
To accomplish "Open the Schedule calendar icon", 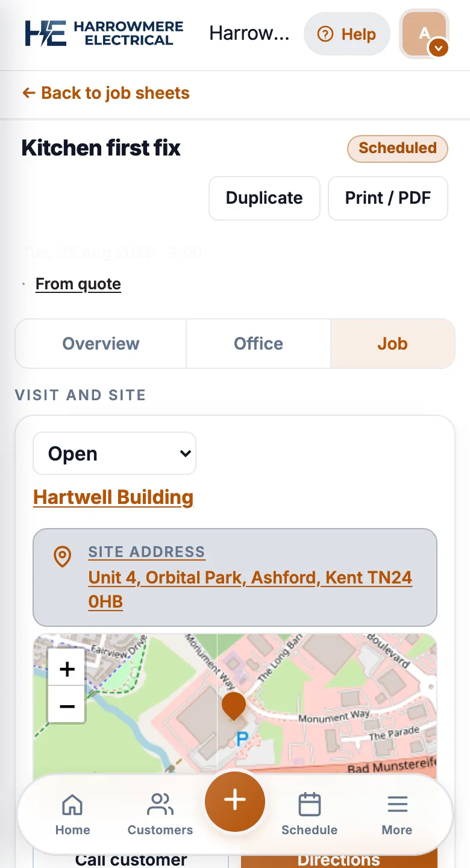I will 309,805.
